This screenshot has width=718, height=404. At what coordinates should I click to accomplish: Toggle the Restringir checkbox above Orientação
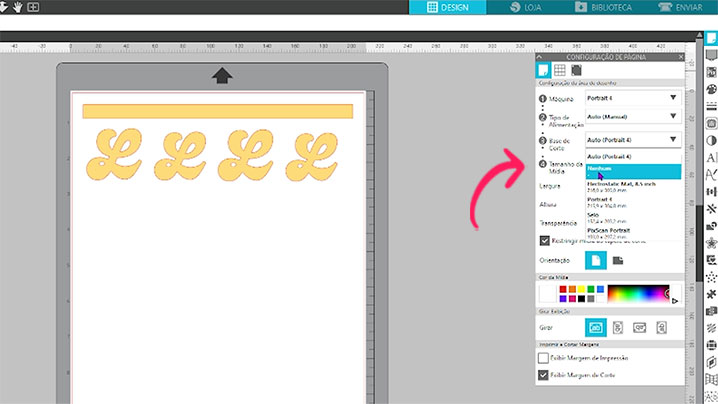coord(544,240)
